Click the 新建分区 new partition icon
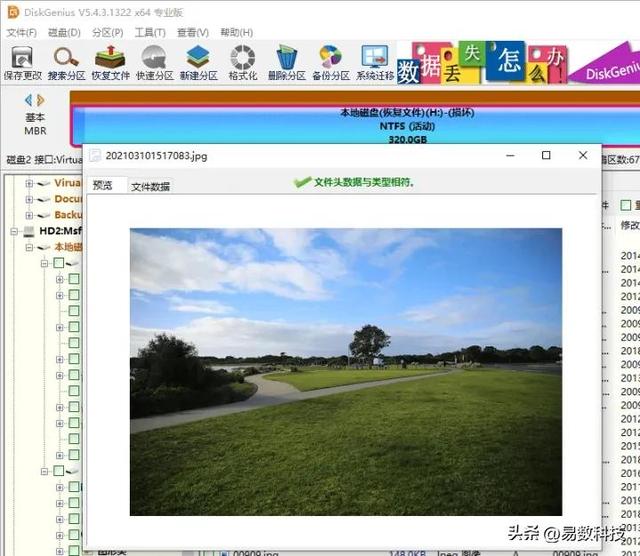This screenshot has width=640, height=556. [x=198, y=62]
